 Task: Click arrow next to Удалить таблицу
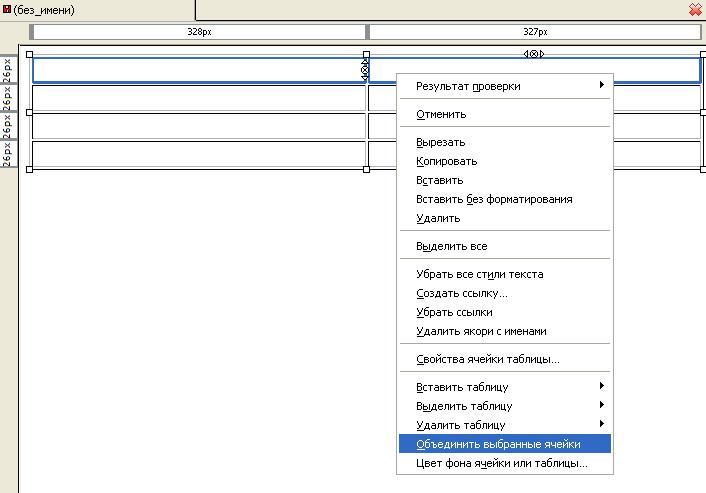point(602,423)
